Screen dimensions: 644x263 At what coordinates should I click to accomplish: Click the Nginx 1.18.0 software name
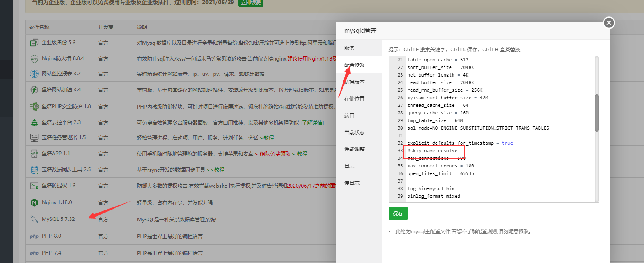57,202
